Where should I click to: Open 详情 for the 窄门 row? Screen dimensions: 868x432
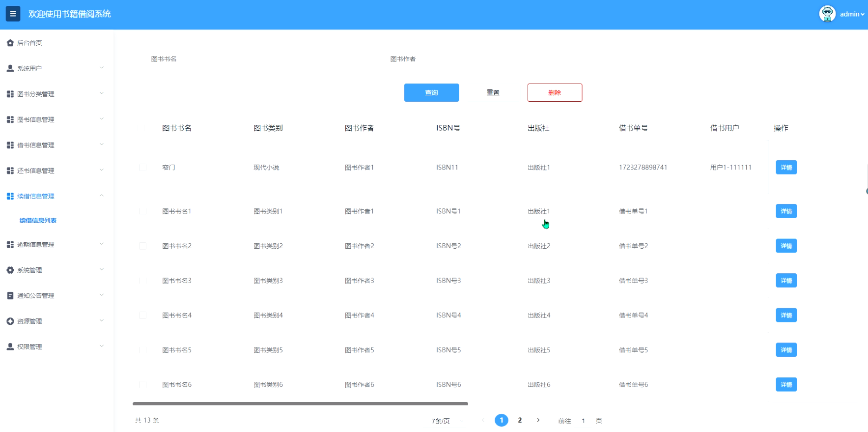tap(786, 167)
